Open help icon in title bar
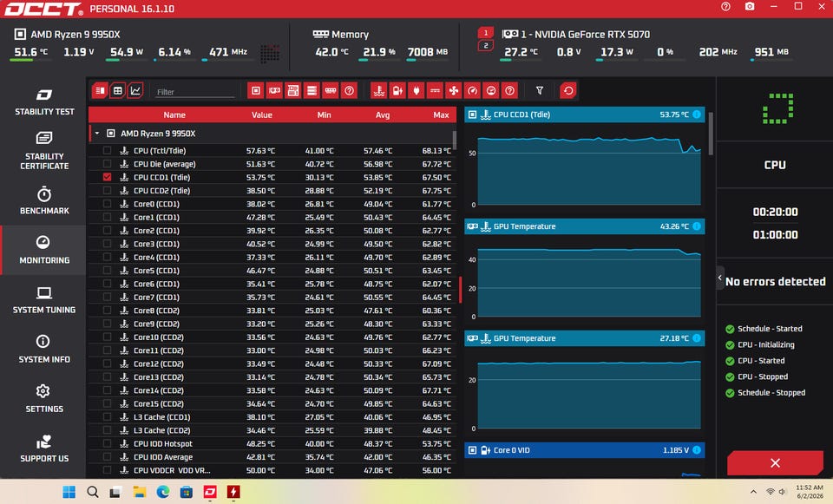The height and width of the screenshot is (504, 833). 725,6
